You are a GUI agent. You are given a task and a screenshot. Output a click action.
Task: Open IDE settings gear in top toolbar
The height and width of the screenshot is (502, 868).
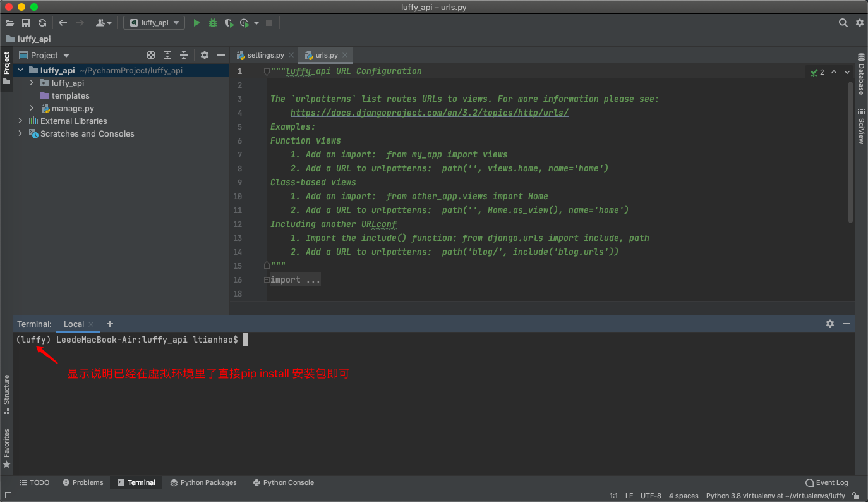860,23
